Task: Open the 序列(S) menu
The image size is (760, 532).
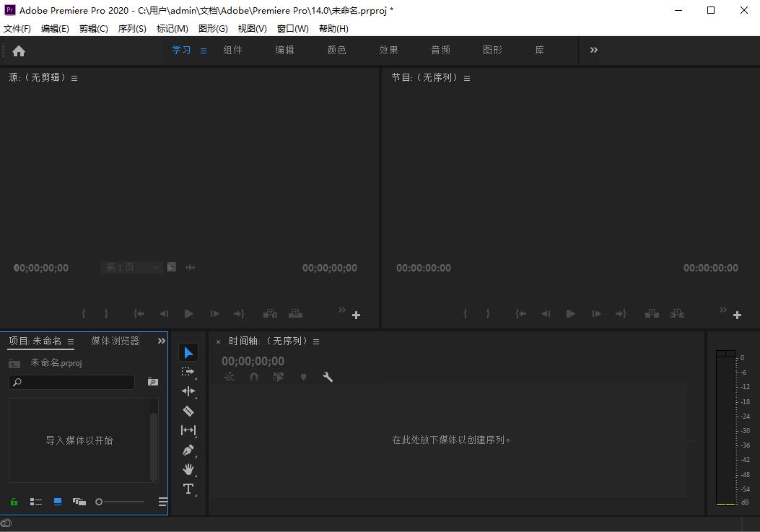Action: pyautogui.click(x=132, y=28)
